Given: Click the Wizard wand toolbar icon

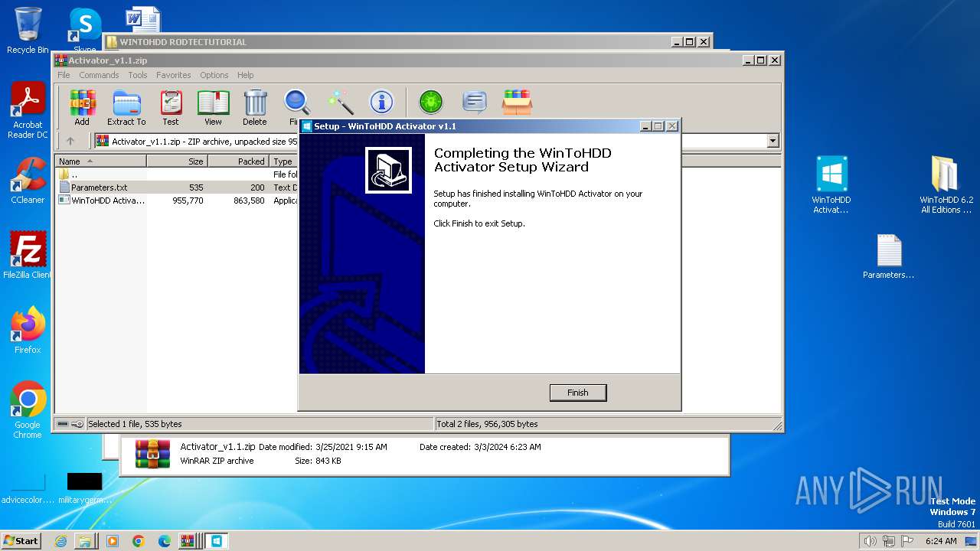Looking at the screenshot, I should (340, 102).
